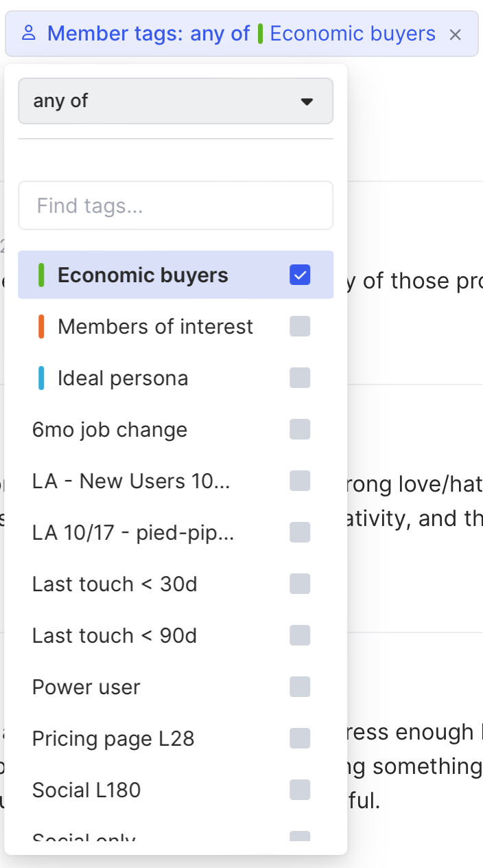Click the Member tags filter chip label

click(148, 34)
